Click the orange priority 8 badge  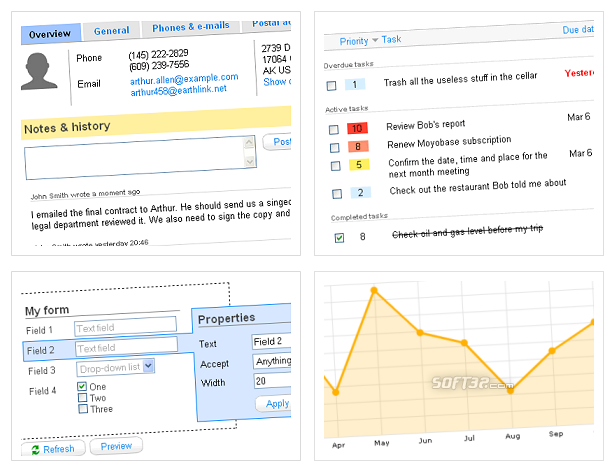[358, 146]
